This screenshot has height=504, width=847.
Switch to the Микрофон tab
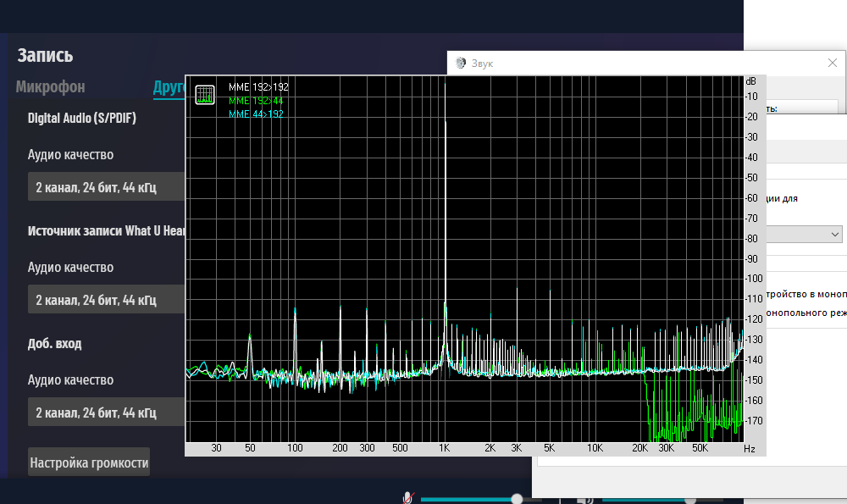point(51,87)
